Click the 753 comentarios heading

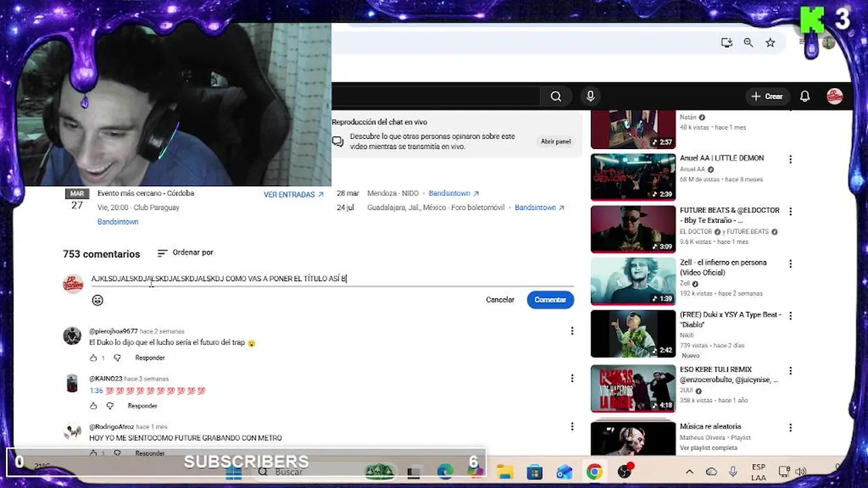102,254
